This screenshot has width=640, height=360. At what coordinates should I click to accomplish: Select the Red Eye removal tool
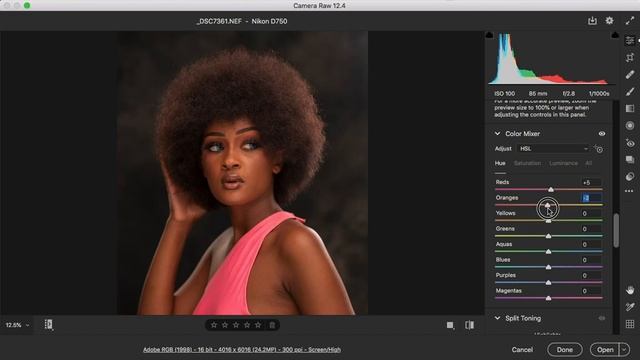pos(630,143)
